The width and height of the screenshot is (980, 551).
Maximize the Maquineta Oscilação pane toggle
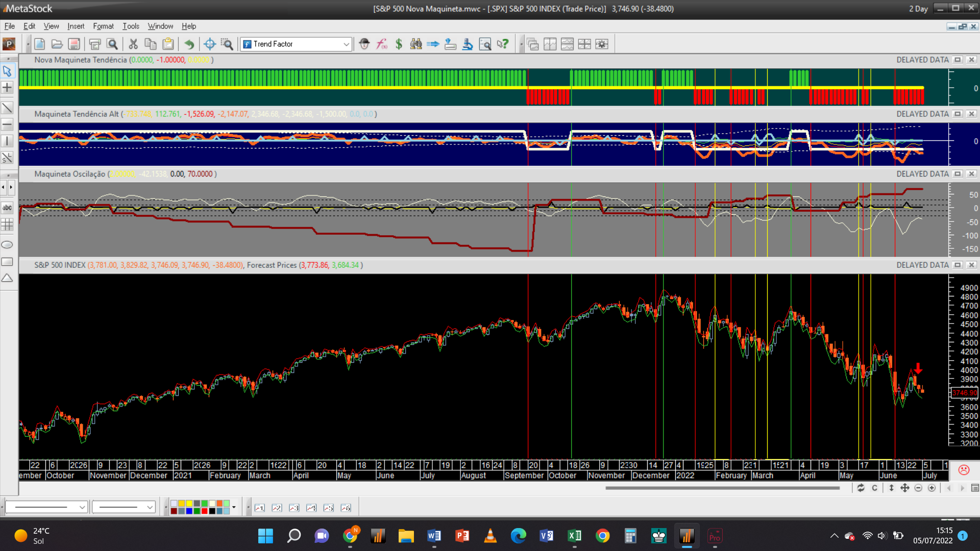click(958, 174)
